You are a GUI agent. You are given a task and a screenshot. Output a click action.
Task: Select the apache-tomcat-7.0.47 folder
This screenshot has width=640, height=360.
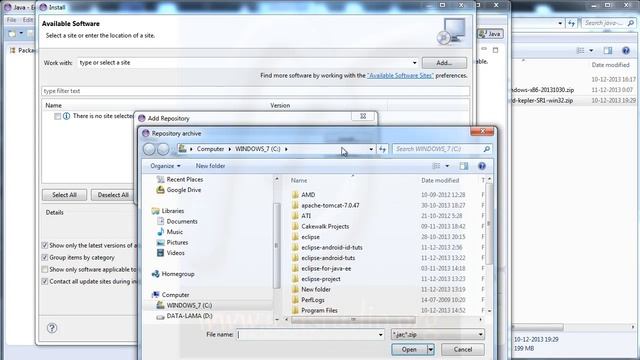click(330, 205)
